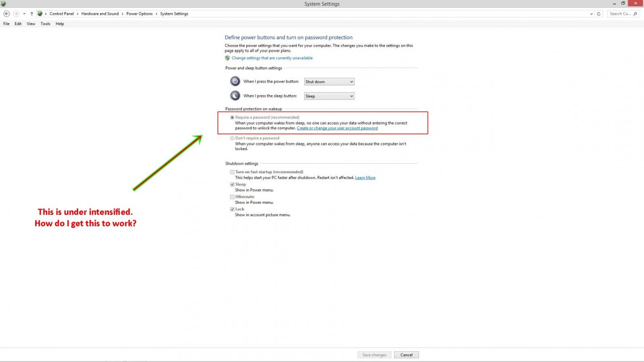Image resolution: width=644 pixels, height=362 pixels.
Task: Go back with the Back arrow
Action: click(6, 14)
